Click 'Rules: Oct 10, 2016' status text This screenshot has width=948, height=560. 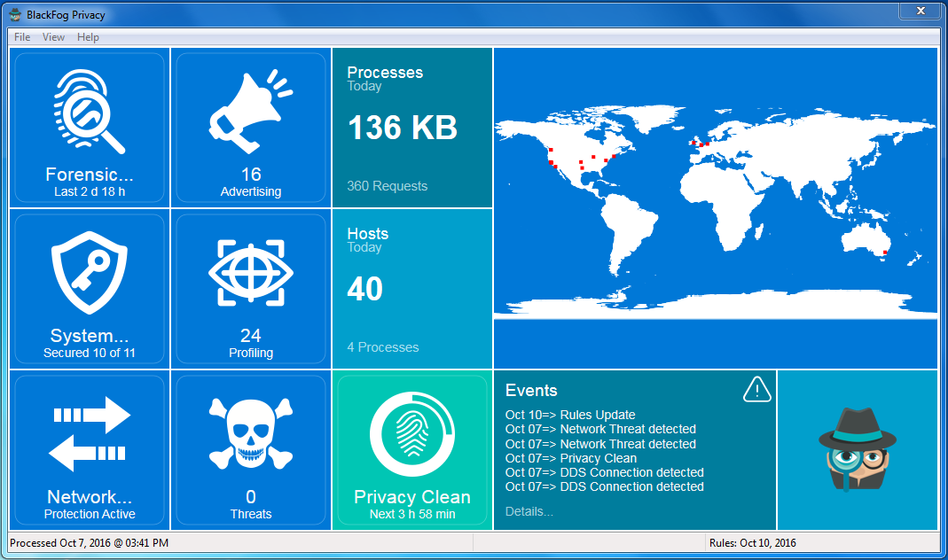click(x=753, y=543)
